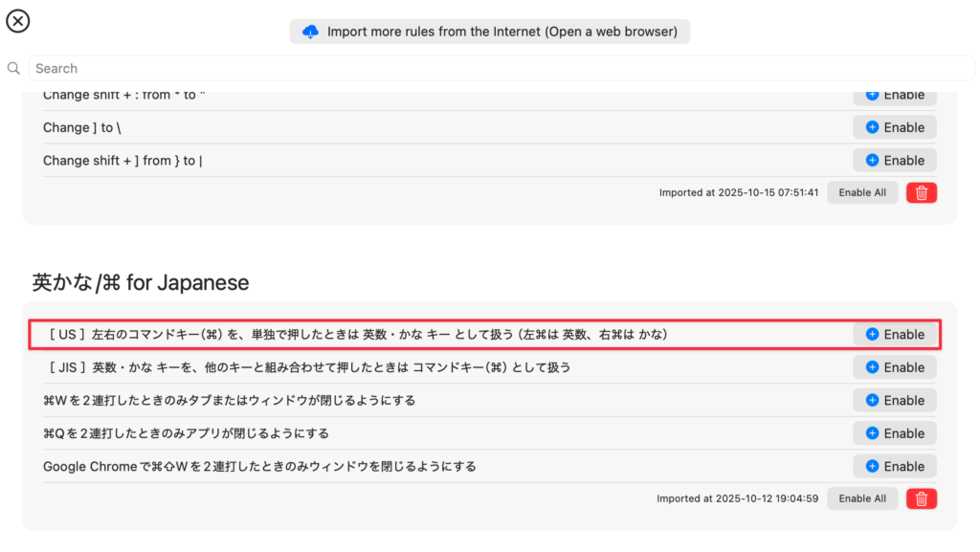Click the magnifying glass search icon
Screen dimensions: 980x552
pos(13,69)
